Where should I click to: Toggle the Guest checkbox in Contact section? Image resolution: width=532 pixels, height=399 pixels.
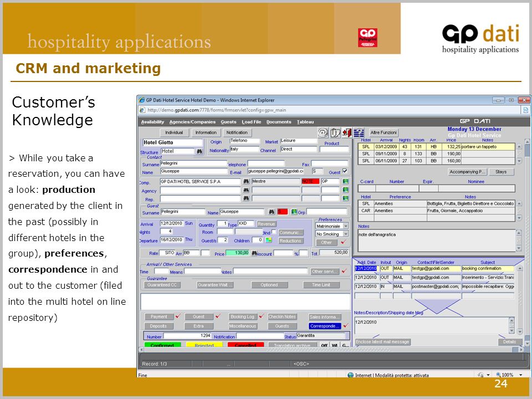point(345,171)
